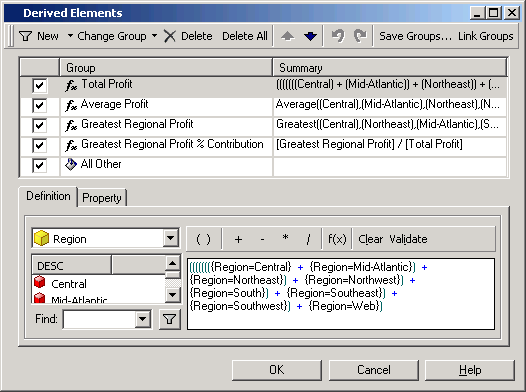Insert parentheses with ( ) button
526x392 pixels.
click(203, 239)
